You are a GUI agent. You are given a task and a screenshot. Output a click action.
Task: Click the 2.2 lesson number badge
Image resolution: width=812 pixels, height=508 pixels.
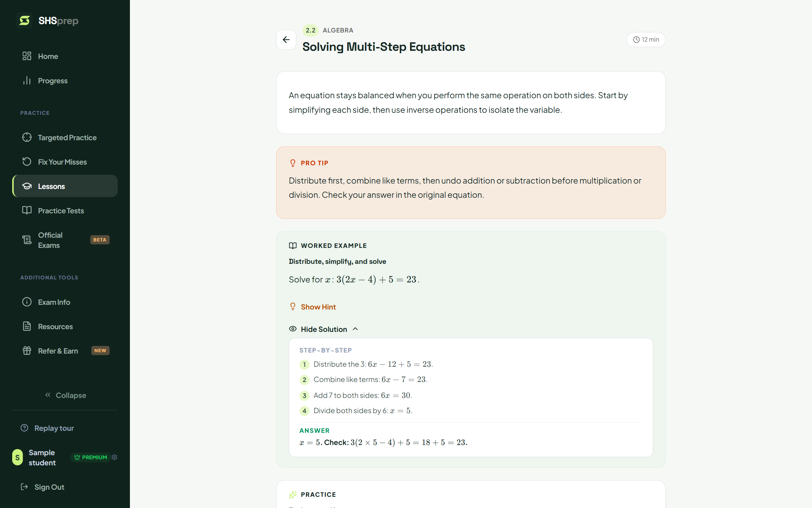(x=310, y=30)
